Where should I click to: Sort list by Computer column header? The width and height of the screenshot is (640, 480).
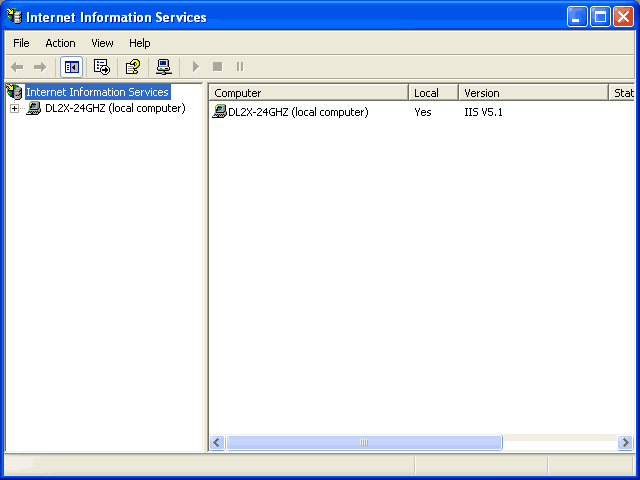pos(309,93)
